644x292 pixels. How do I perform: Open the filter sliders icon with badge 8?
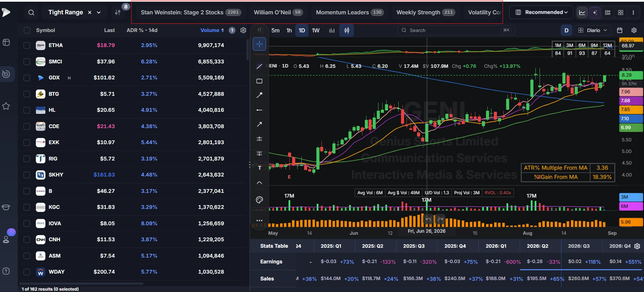pos(118,12)
